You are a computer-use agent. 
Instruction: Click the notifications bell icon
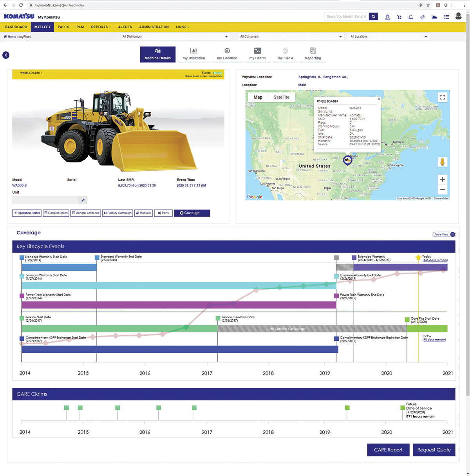pos(410,17)
